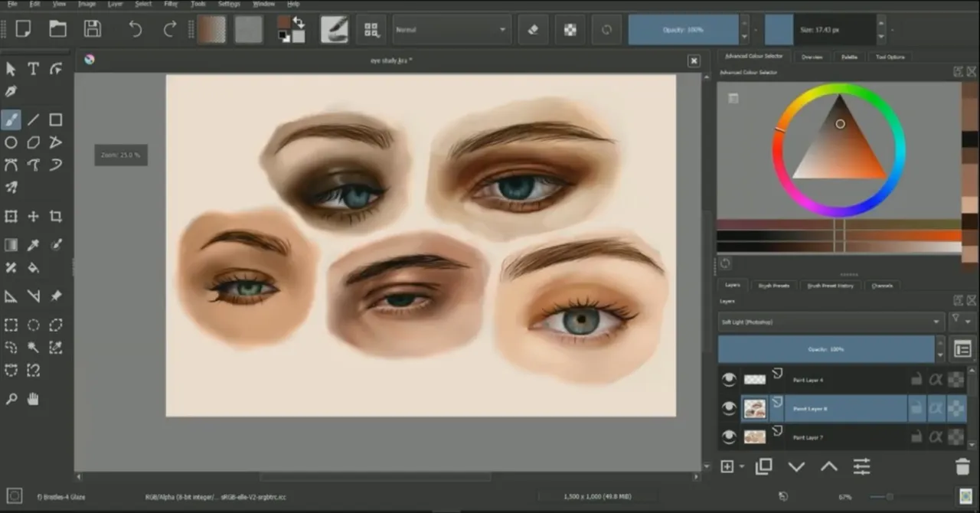980x513 pixels.
Task: Select the Zoom magnifier tool
Action: pyautogui.click(x=11, y=399)
